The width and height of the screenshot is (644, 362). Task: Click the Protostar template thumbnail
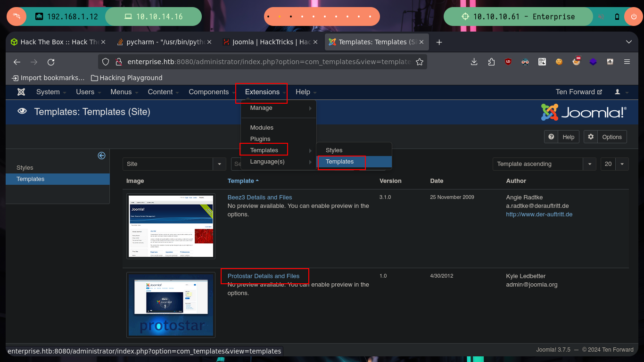click(x=171, y=305)
